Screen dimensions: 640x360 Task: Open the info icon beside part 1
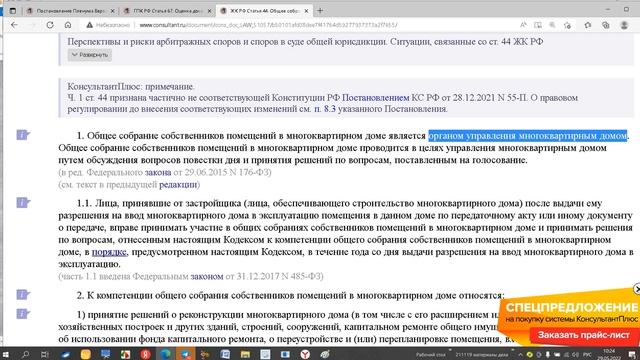(x=23, y=135)
